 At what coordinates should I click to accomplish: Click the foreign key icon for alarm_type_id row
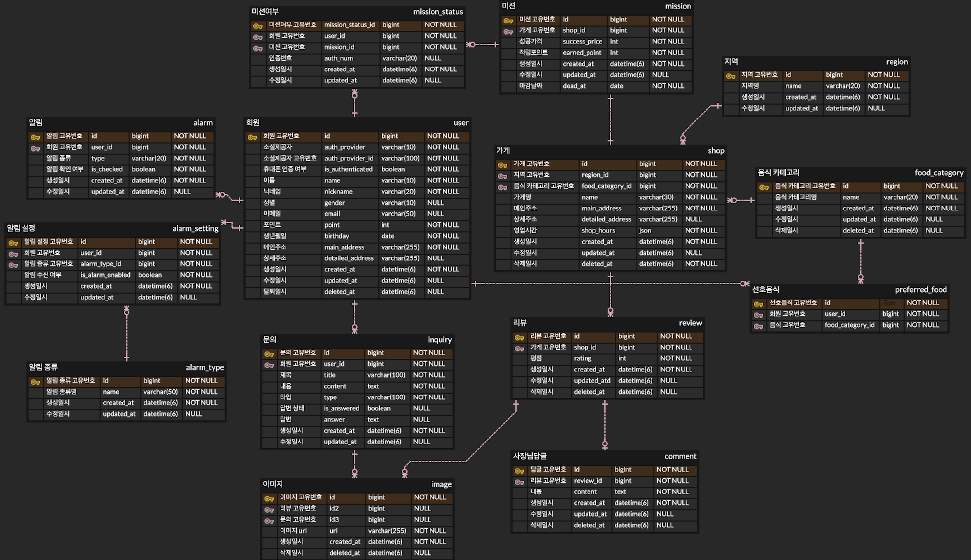click(13, 265)
